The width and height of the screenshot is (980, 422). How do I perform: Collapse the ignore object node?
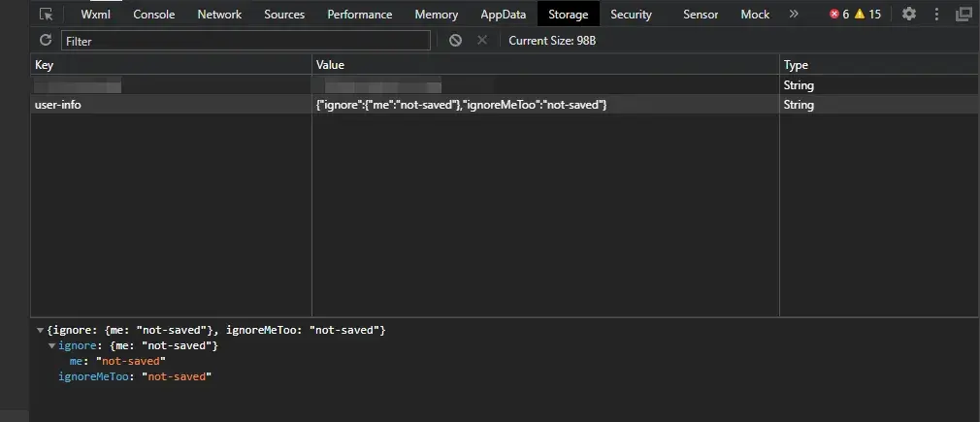51,346
